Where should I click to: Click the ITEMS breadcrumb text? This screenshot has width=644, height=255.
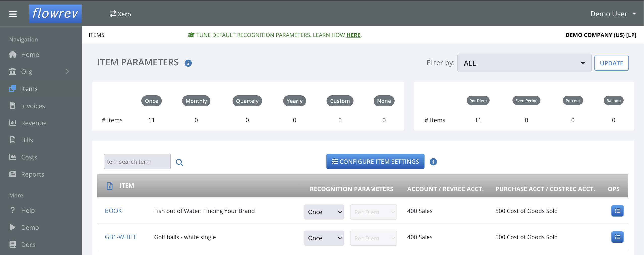click(96, 35)
